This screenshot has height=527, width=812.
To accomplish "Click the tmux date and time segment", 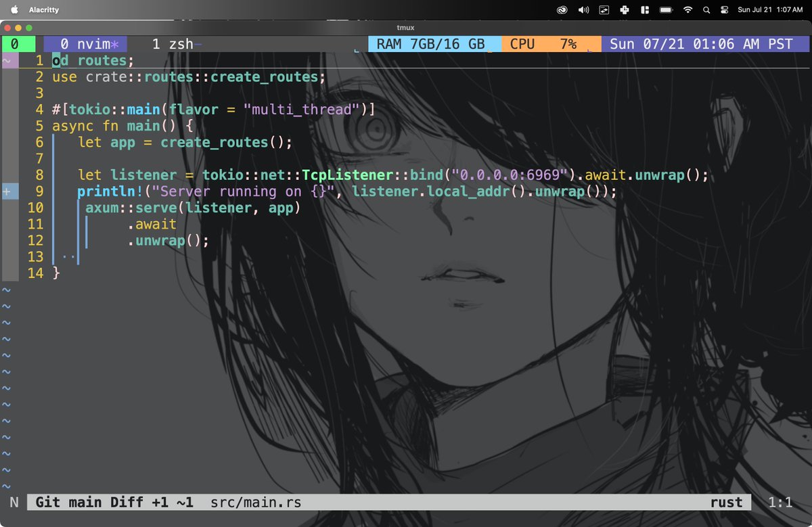I will click(705, 44).
